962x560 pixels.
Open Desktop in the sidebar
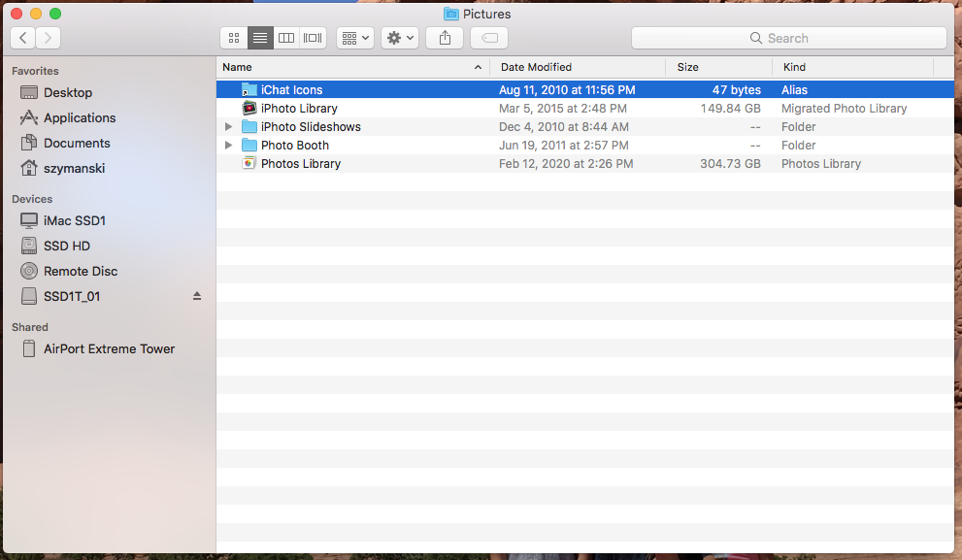68,92
